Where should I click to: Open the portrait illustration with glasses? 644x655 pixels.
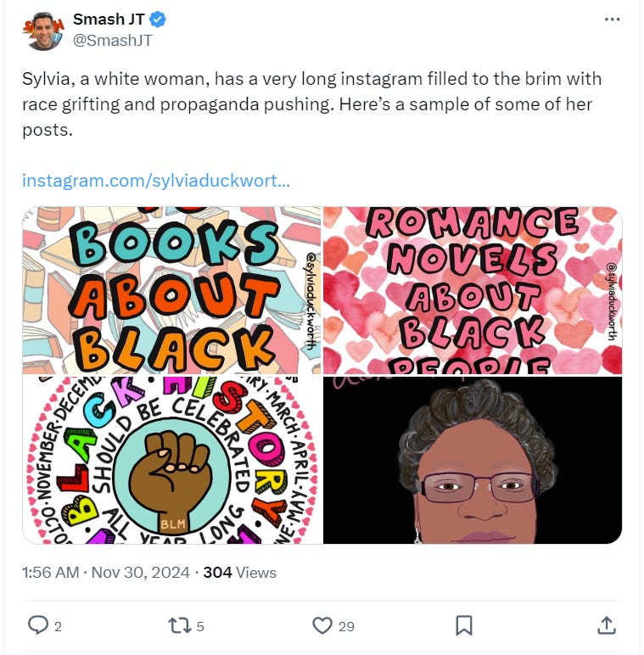(473, 460)
